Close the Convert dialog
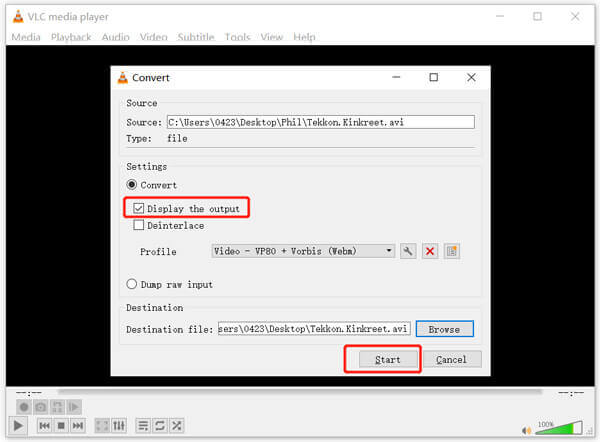 point(471,78)
